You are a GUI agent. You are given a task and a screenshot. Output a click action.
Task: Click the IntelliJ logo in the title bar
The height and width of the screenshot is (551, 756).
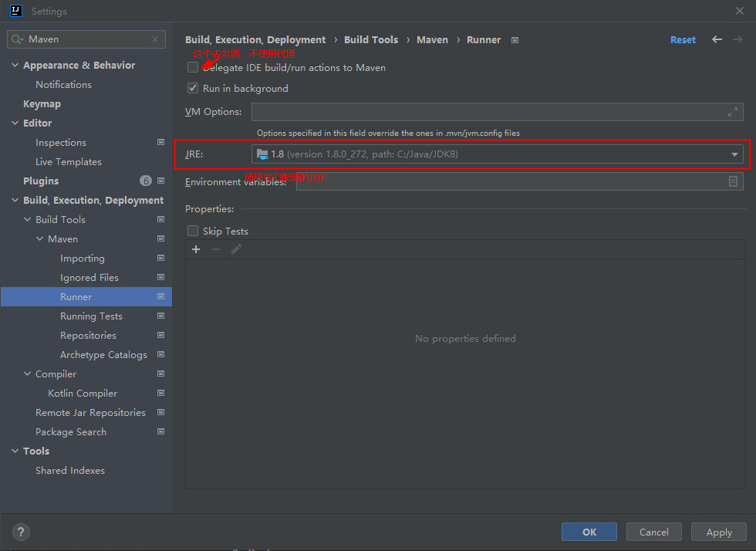pyautogui.click(x=16, y=11)
